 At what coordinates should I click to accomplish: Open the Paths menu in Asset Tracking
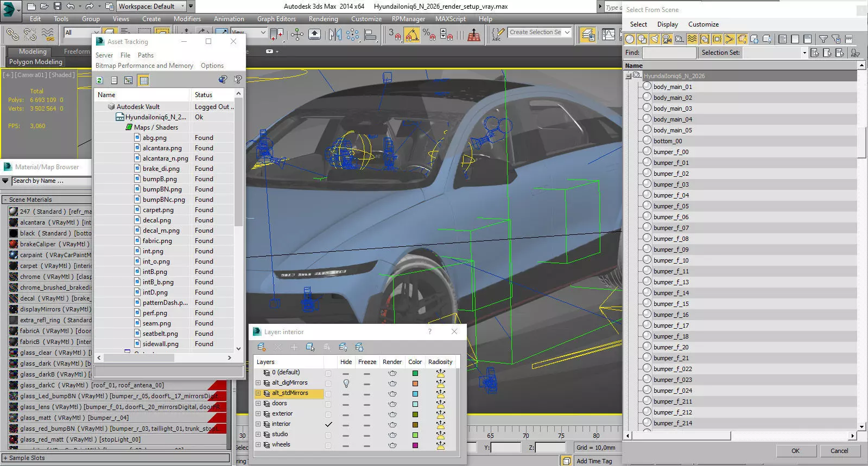(145, 55)
